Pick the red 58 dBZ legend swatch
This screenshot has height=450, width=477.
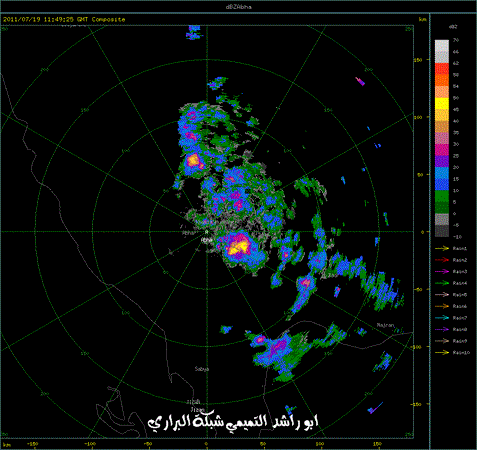point(442,69)
